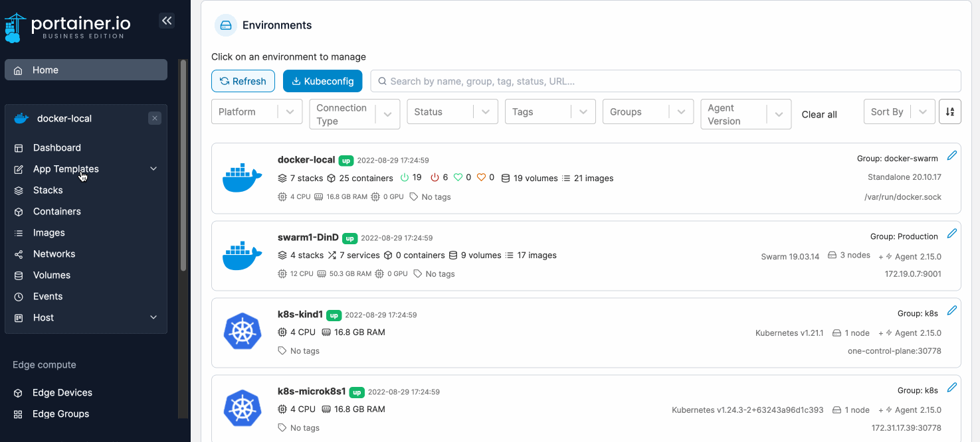The height and width of the screenshot is (442, 980).
Task: Click pencil icon for k8s-microk8s1
Action: (952, 387)
